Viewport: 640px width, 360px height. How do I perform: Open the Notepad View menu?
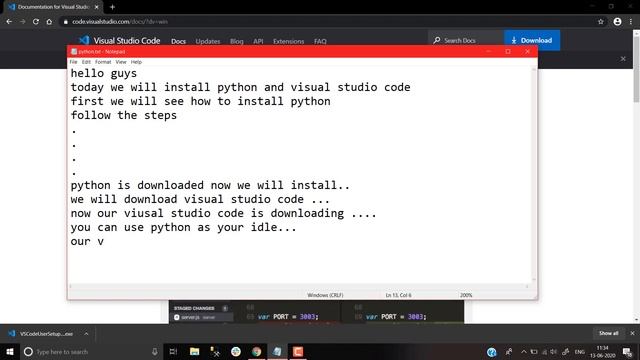[121, 62]
